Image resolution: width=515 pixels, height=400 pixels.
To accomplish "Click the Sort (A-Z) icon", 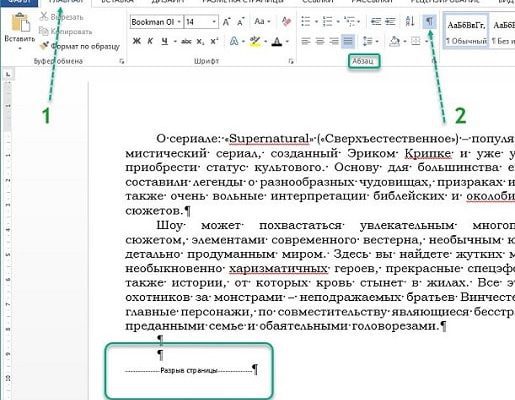I will (410, 22).
